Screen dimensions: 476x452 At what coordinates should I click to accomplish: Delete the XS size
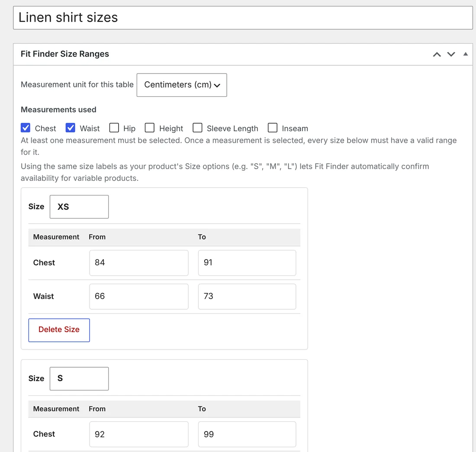point(59,330)
